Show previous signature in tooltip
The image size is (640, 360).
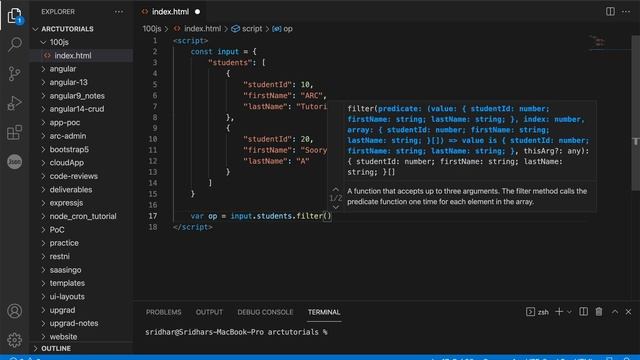pyautogui.click(x=336, y=190)
